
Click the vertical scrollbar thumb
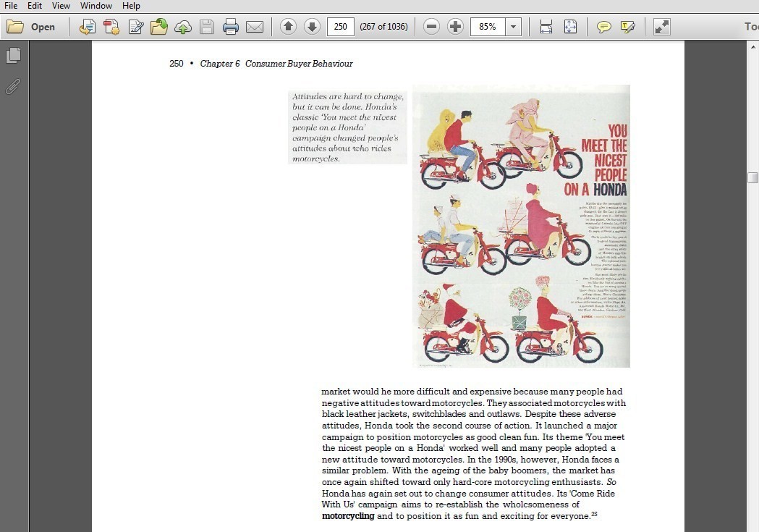[752, 177]
